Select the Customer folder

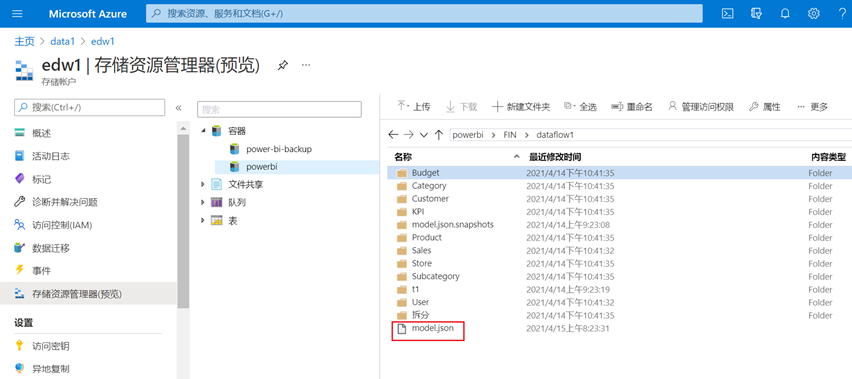tap(430, 199)
